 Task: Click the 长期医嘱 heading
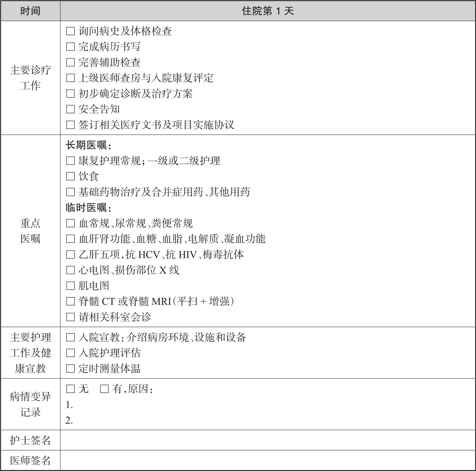click(x=88, y=145)
